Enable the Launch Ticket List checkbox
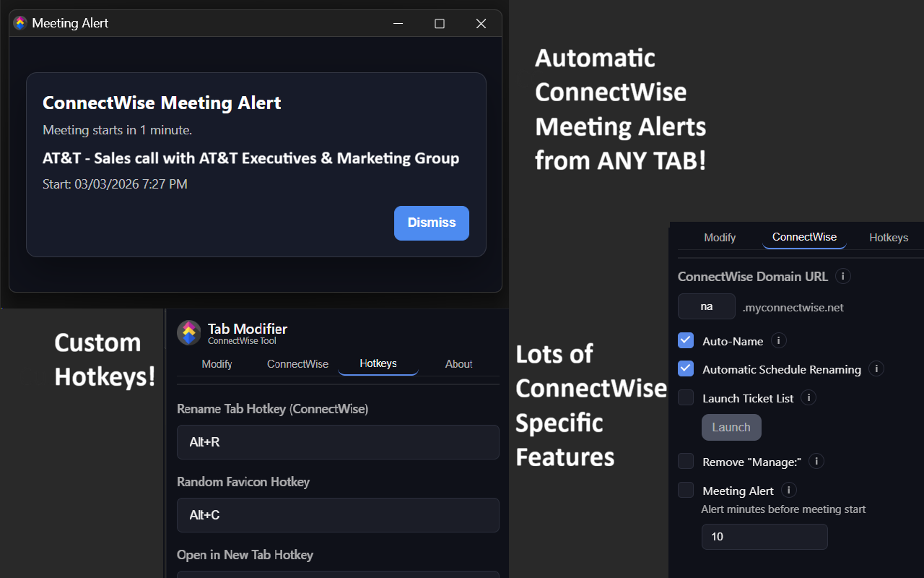The height and width of the screenshot is (578, 924). pos(686,397)
